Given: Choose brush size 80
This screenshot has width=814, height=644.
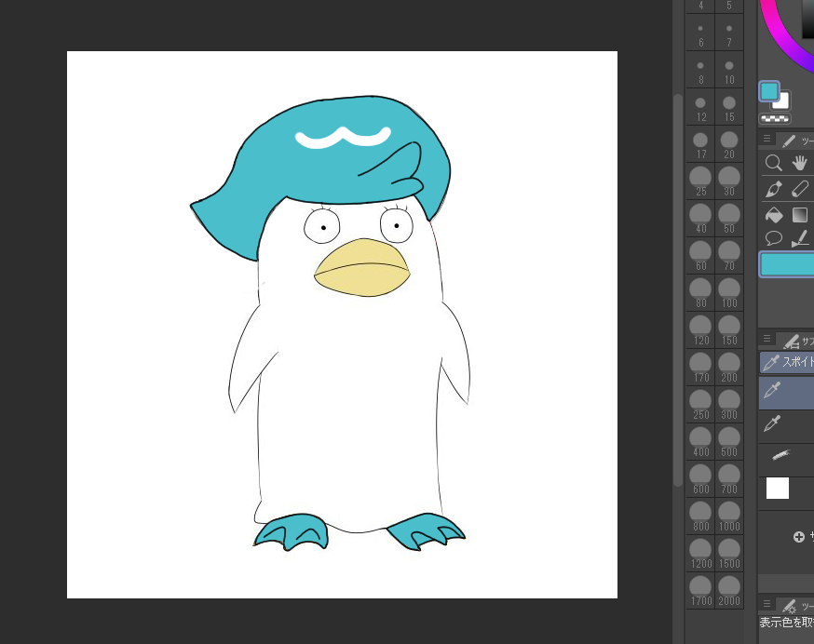Looking at the screenshot, I should (x=700, y=293).
